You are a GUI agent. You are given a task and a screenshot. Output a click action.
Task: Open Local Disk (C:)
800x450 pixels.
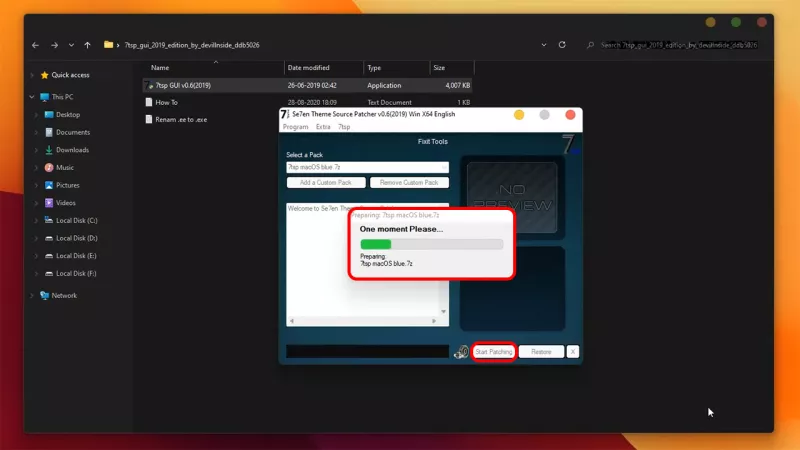(77, 220)
